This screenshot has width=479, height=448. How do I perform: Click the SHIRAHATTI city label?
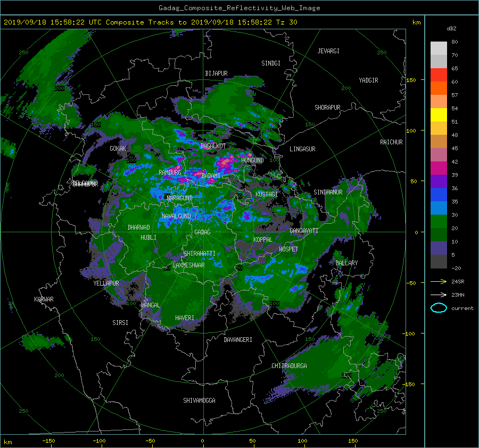[x=200, y=254]
